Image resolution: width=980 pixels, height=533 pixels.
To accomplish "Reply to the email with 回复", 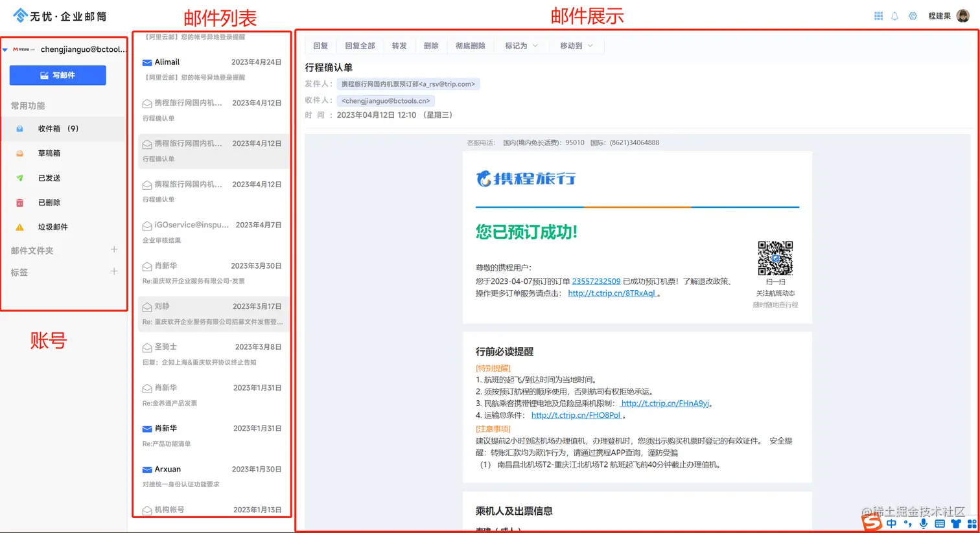I will [x=320, y=46].
